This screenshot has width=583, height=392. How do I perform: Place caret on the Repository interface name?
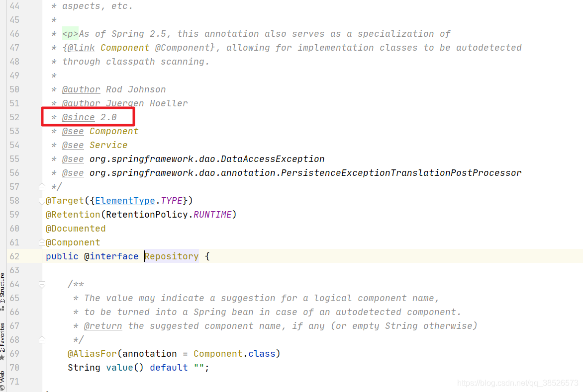tap(172, 256)
